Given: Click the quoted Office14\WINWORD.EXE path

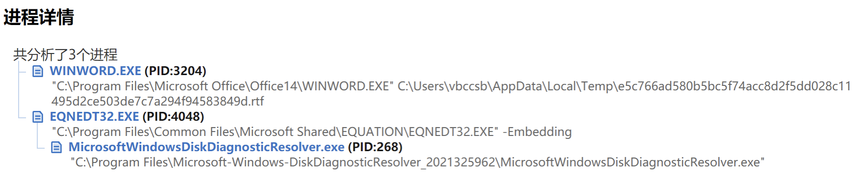Looking at the screenshot, I should pos(223,86).
